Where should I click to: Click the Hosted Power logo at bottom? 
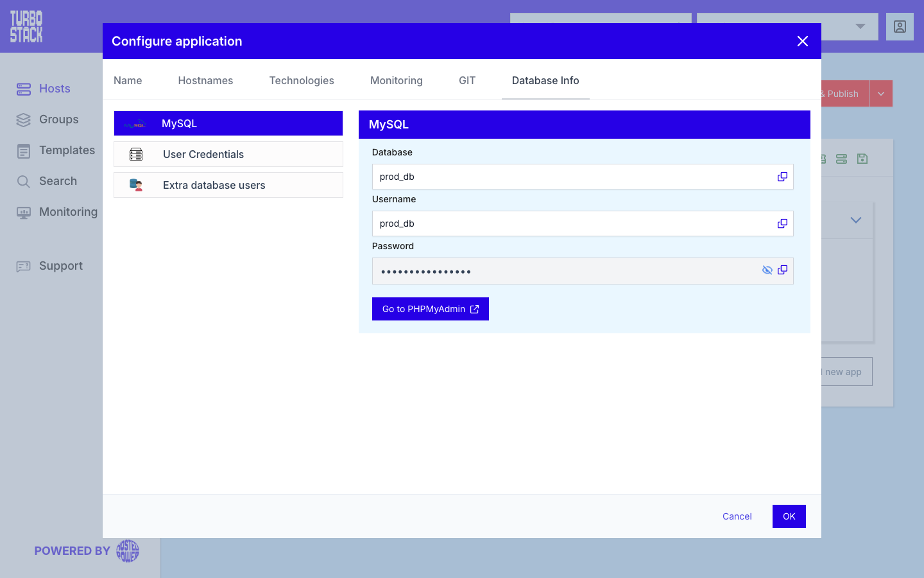point(128,551)
